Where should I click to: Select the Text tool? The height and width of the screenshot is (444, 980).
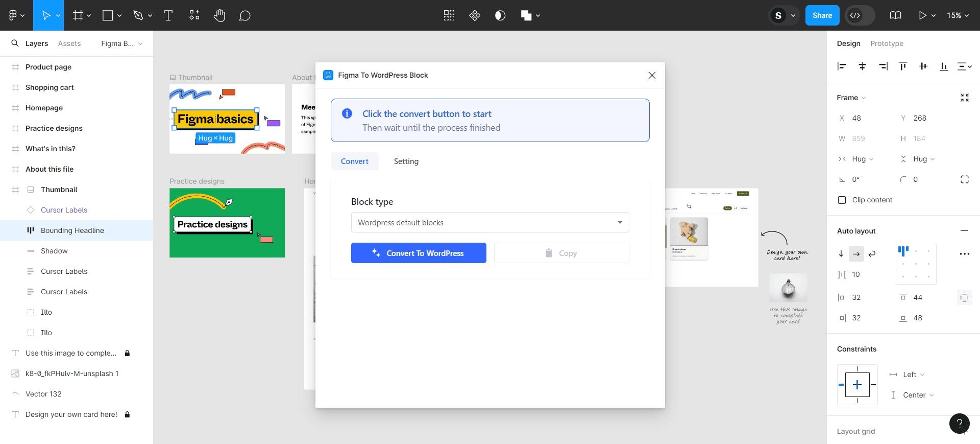pyautogui.click(x=168, y=15)
